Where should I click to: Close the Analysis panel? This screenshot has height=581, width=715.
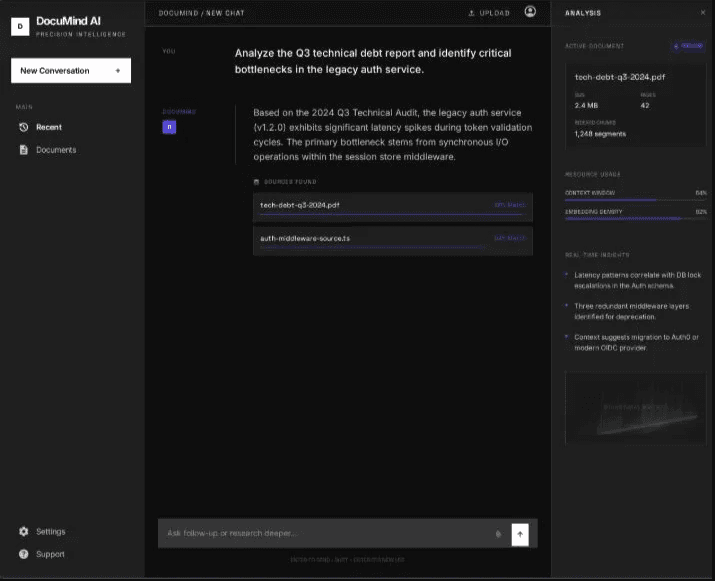tap(703, 13)
